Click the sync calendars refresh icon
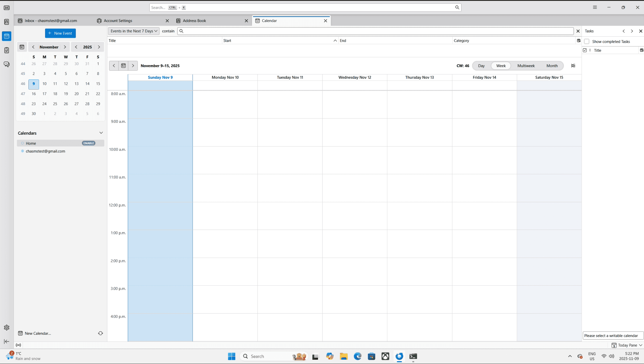Viewport: 644px width, 364px height. [x=100, y=333]
